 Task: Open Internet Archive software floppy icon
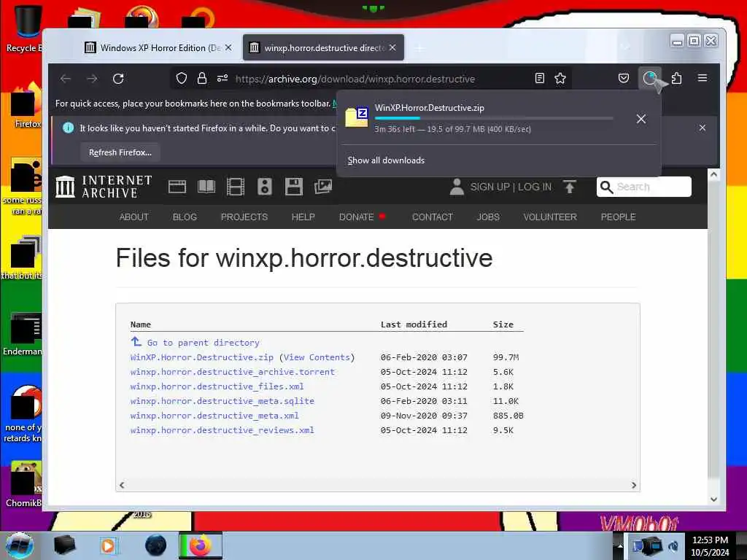294,187
